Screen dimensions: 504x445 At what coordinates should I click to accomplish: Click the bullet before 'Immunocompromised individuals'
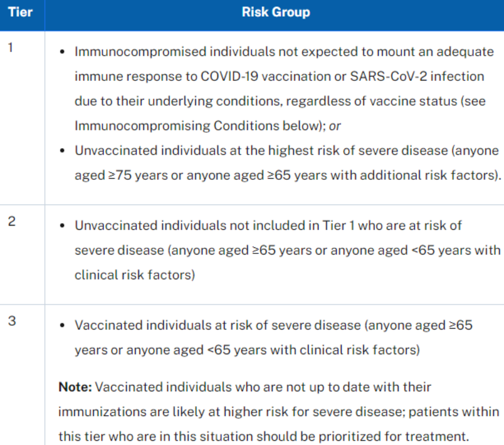pyautogui.click(x=62, y=52)
